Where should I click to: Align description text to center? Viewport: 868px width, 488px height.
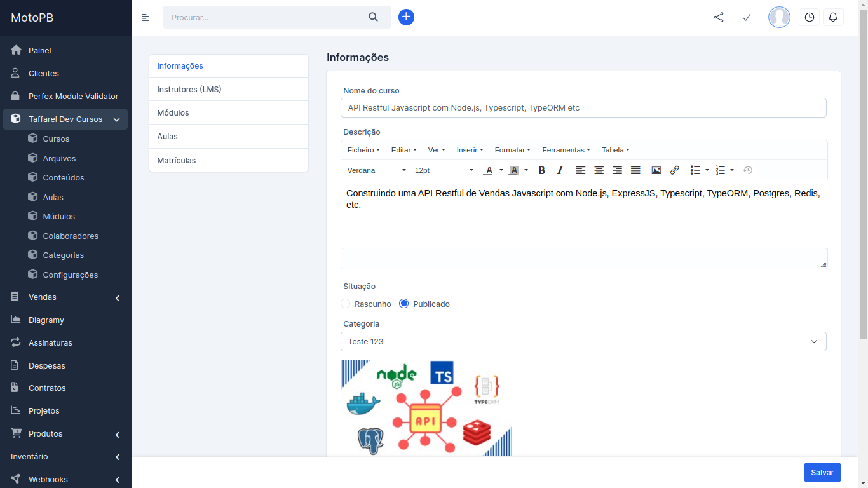pos(599,170)
